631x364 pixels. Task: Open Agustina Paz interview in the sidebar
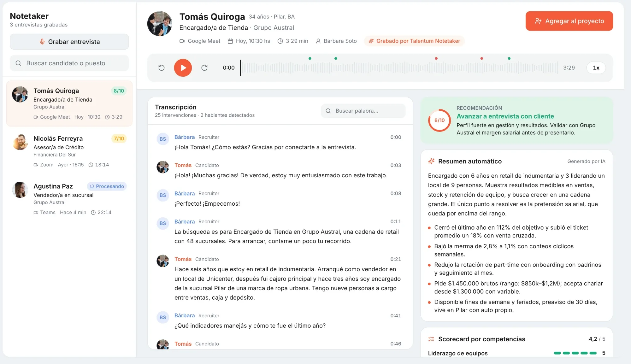[x=69, y=199]
